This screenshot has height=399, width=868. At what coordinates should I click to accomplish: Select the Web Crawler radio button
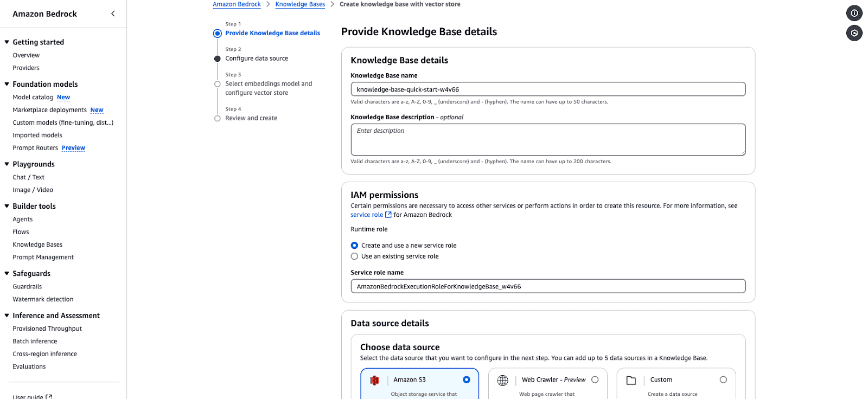pos(595,379)
